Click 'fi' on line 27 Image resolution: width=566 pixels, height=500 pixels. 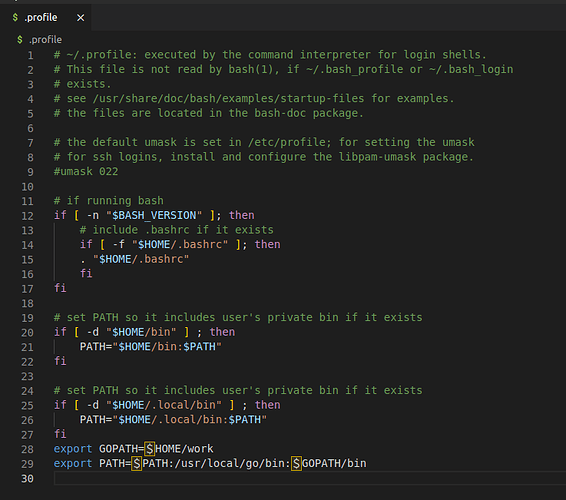[x=60, y=434]
